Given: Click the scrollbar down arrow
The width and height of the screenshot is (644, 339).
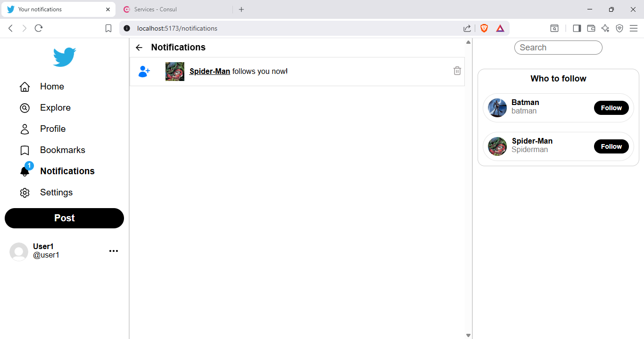Looking at the screenshot, I should [468, 335].
